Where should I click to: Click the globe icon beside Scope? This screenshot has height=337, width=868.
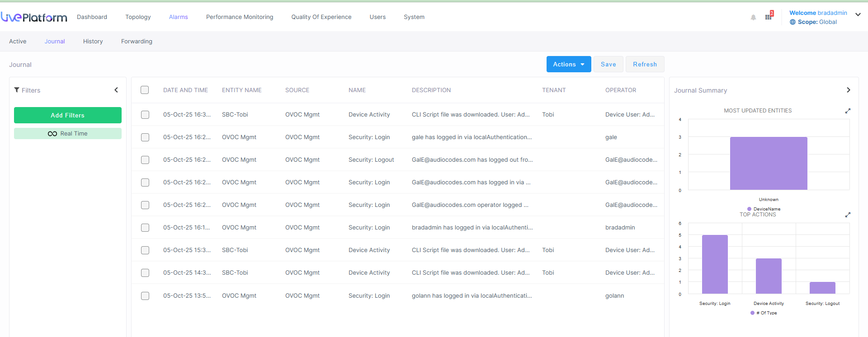[793, 22]
